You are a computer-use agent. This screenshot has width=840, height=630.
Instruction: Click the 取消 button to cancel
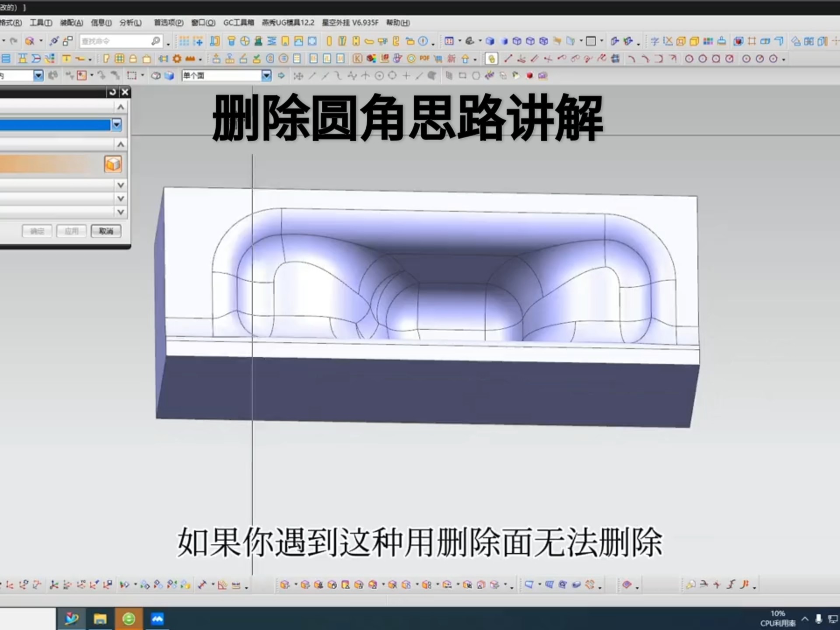105,231
